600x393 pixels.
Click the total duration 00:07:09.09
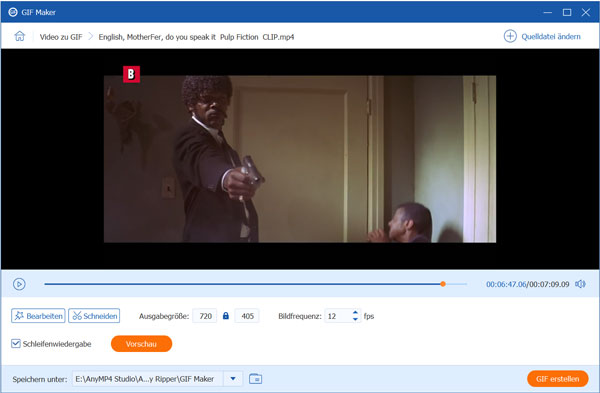click(x=549, y=284)
